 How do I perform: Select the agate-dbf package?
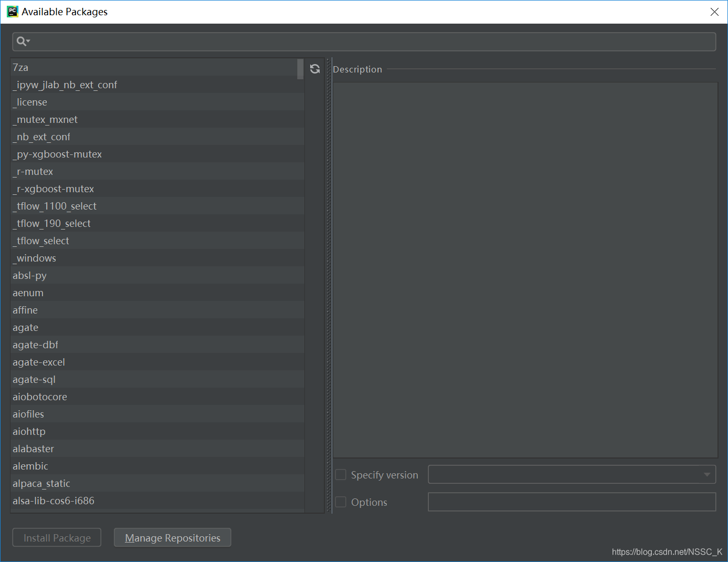[157, 345]
